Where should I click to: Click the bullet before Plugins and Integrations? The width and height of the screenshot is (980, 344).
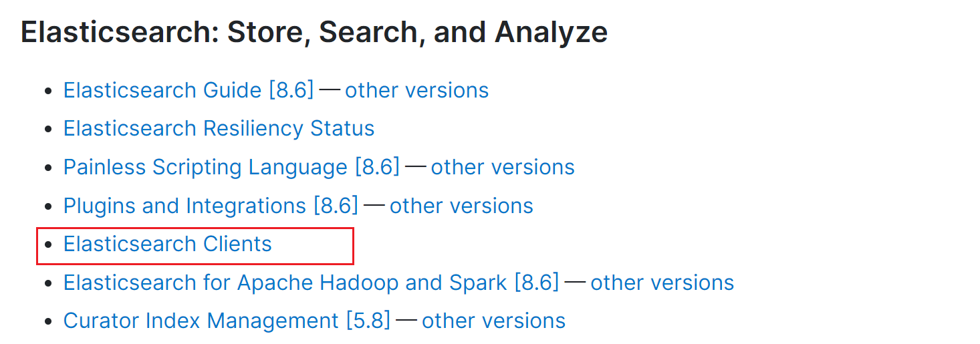click(47, 206)
